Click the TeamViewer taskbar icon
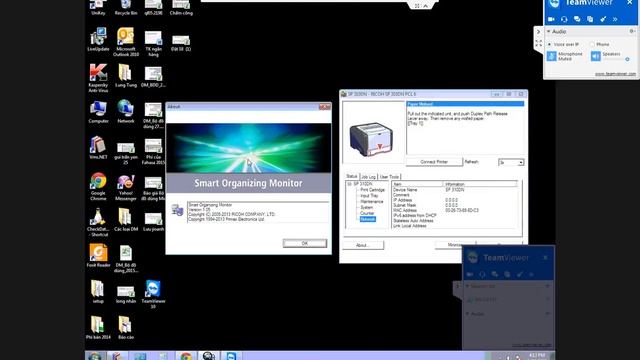This screenshot has height=360, width=640. pyautogui.click(x=231, y=356)
